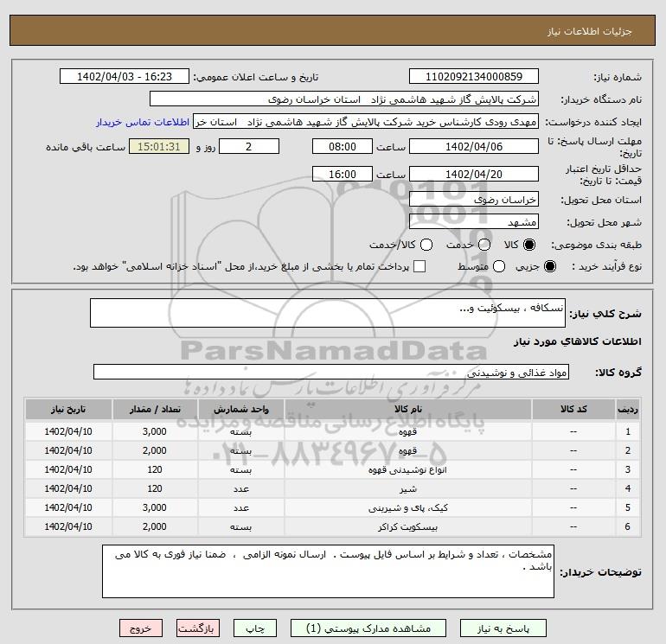Screen dimensions: 666x644
Task: Click the delivery city field مشهد
Action: pos(474,222)
